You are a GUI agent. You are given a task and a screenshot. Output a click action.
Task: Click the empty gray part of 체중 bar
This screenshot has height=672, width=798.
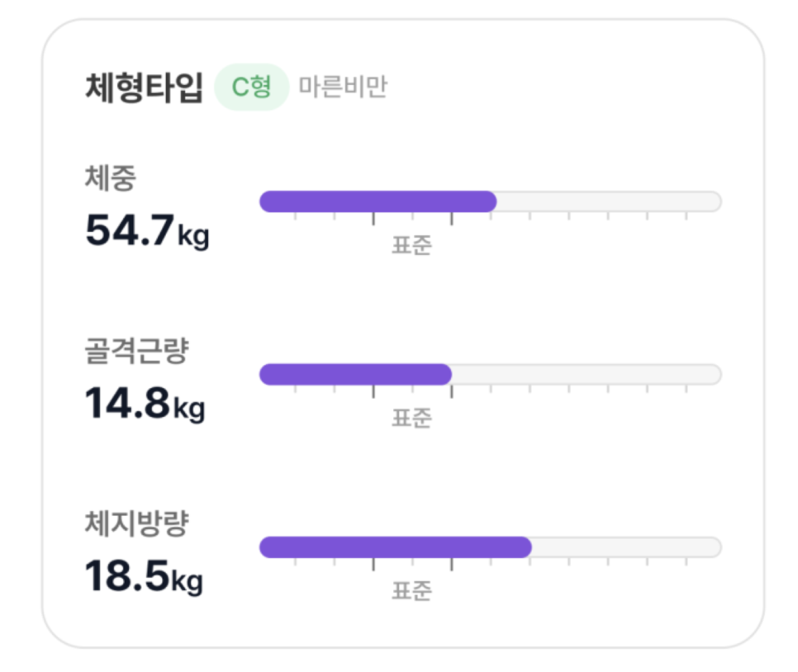[x=609, y=201]
